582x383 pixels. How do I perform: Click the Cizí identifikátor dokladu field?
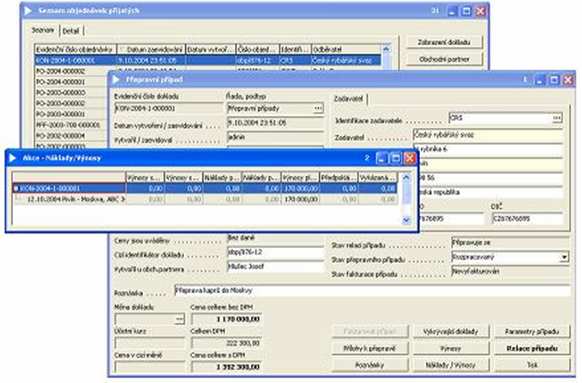click(275, 252)
